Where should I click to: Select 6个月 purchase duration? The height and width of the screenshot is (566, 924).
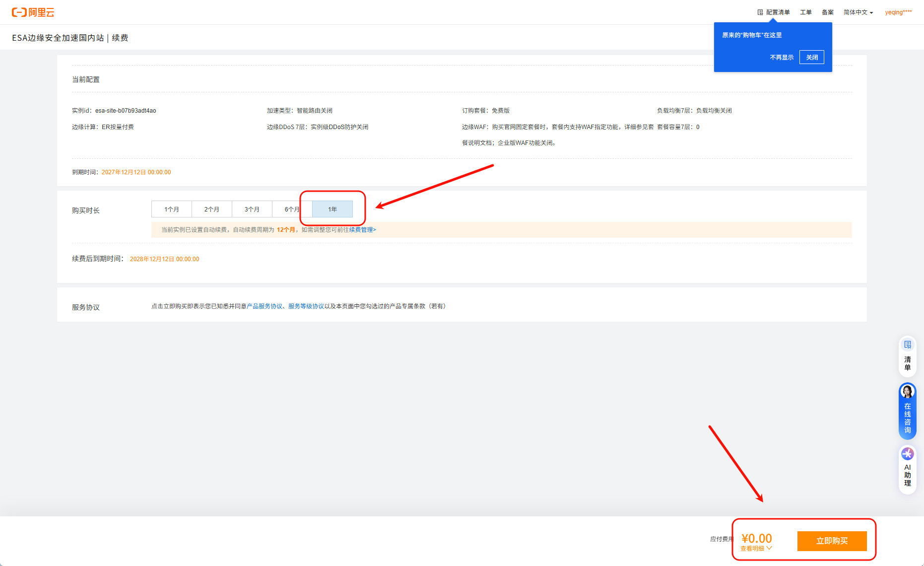(x=292, y=210)
